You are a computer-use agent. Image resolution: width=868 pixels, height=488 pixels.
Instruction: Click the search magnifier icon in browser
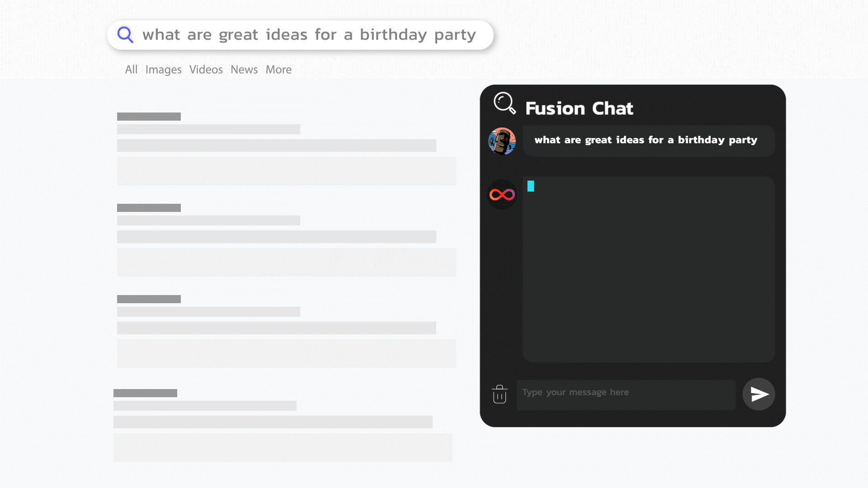pos(126,34)
